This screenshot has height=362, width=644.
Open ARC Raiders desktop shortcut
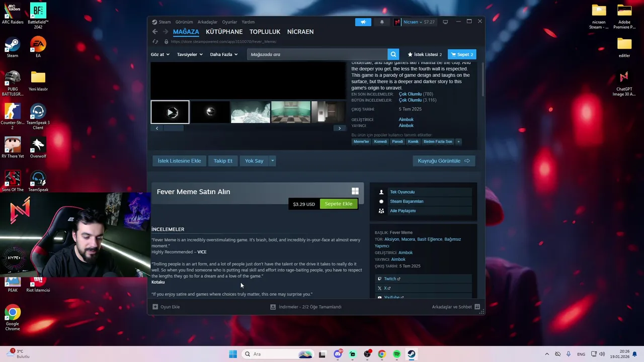click(x=13, y=14)
